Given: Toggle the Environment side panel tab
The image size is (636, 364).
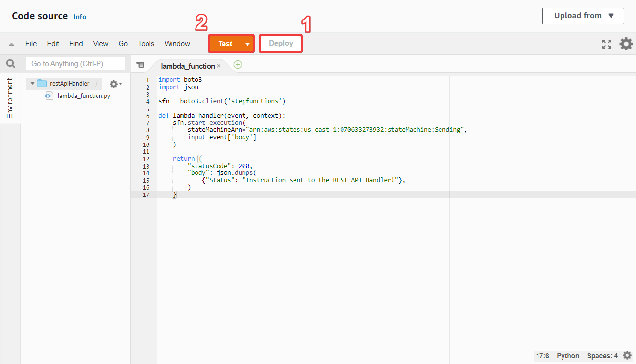Looking at the screenshot, I should pyautogui.click(x=10, y=98).
